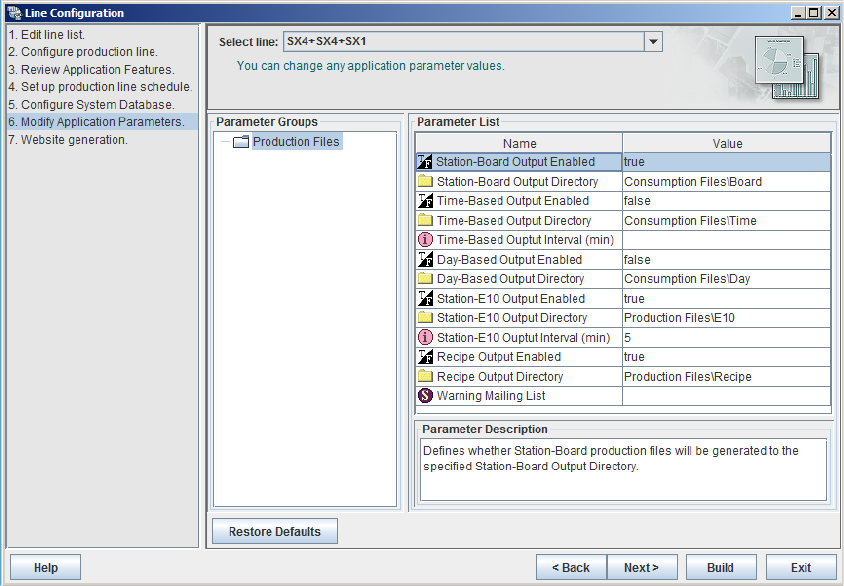The width and height of the screenshot is (844, 586).
Task: Toggle the false value of Time-Based Output Enabled
Action: [x=726, y=201]
